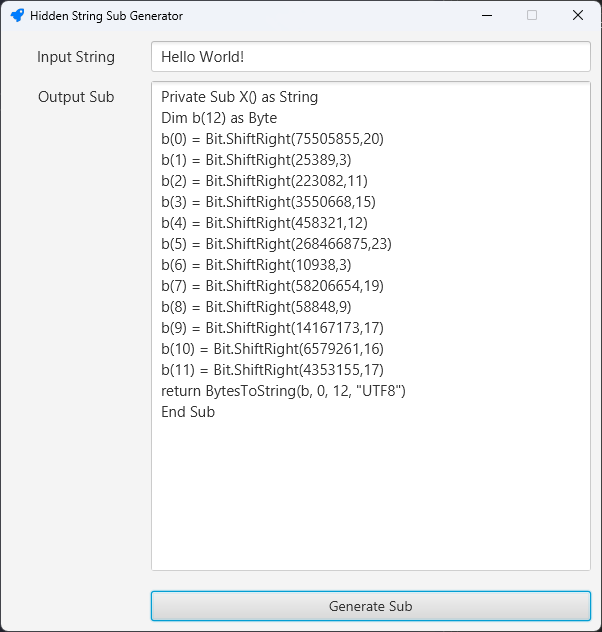Click the 'Dim b(12) as Byte' line
Viewport: 602px width, 632px height.
click(x=219, y=118)
